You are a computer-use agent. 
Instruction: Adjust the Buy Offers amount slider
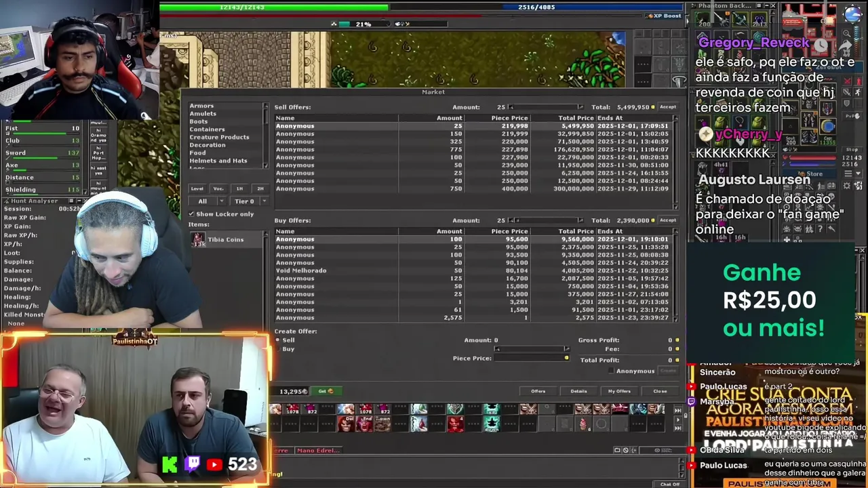point(547,220)
